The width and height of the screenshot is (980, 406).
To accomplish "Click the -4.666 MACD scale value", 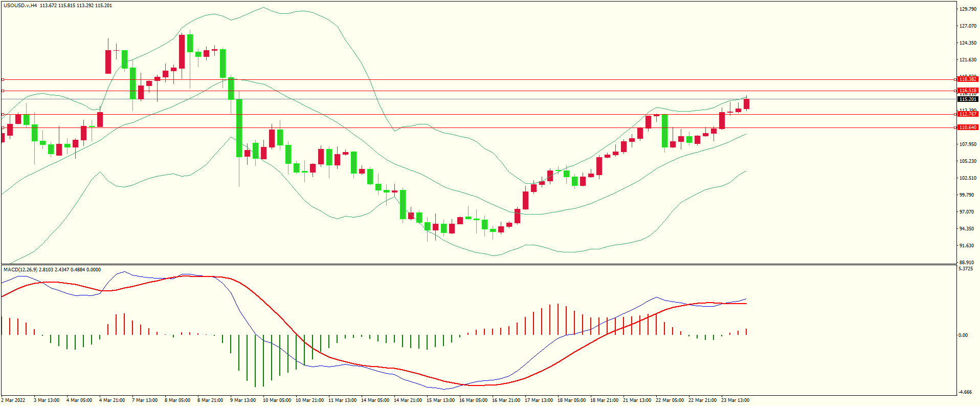I will [x=966, y=392].
